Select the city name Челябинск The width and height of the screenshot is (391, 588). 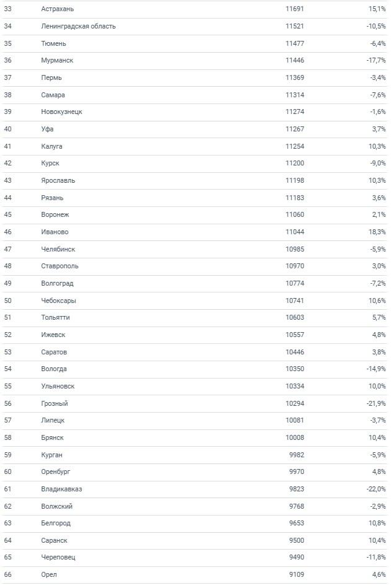(x=58, y=249)
